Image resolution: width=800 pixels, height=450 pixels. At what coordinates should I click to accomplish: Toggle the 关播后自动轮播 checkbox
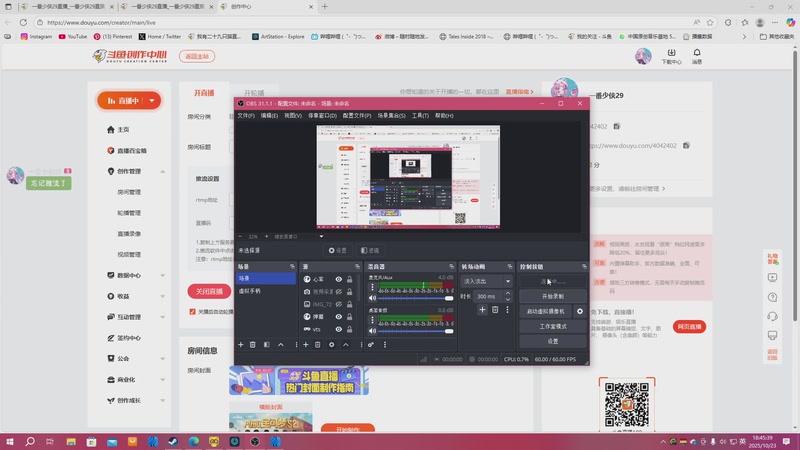pyautogui.click(x=192, y=312)
